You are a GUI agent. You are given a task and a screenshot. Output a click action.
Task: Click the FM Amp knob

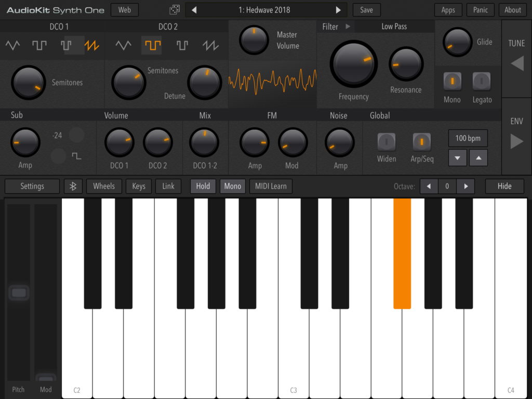click(x=254, y=141)
